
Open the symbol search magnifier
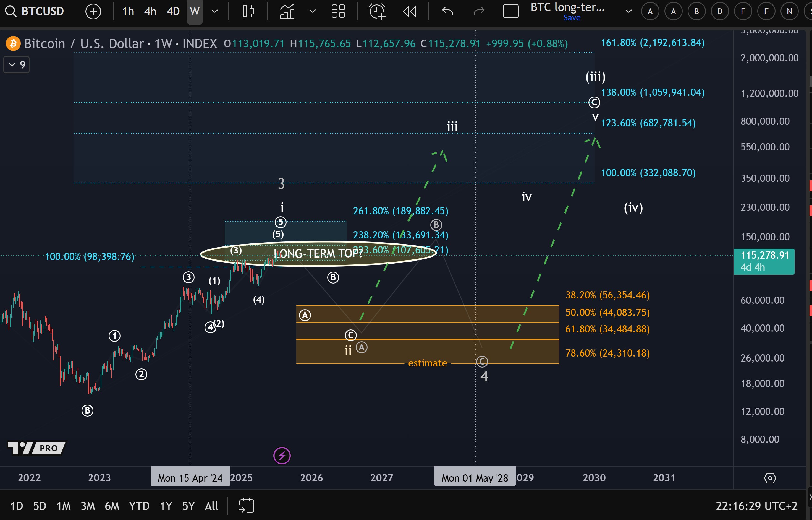[11, 11]
